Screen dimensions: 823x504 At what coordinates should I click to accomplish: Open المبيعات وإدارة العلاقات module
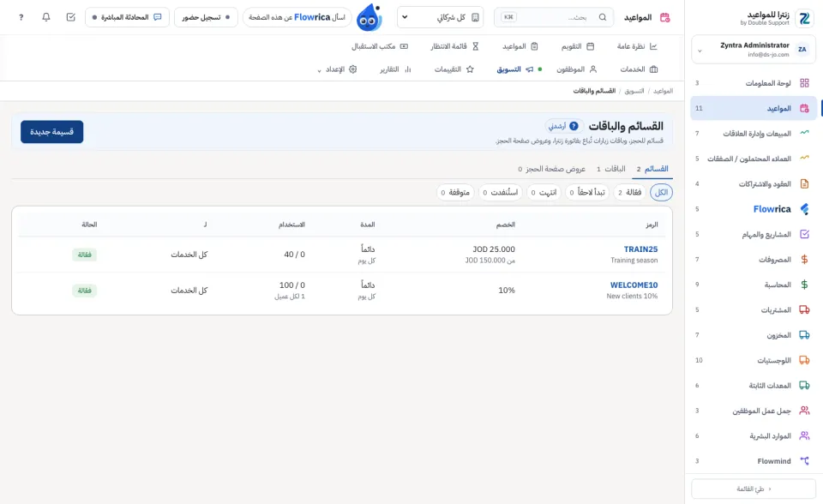click(754, 134)
